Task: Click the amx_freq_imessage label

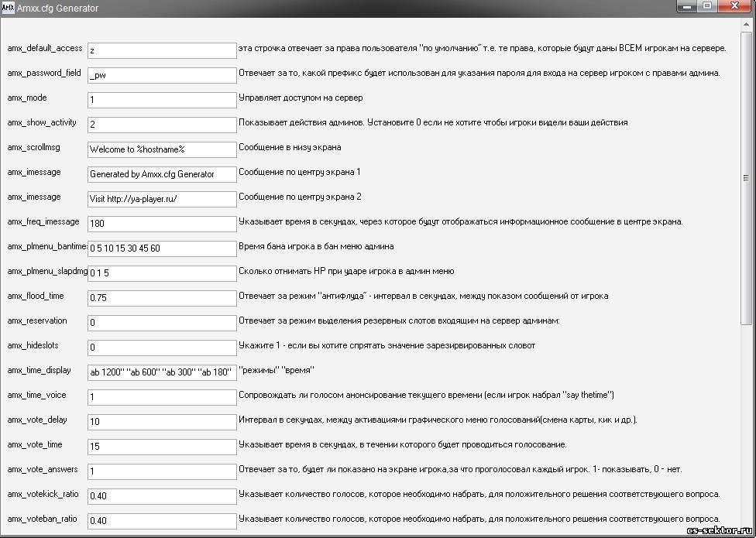Action: pyautogui.click(x=43, y=221)
